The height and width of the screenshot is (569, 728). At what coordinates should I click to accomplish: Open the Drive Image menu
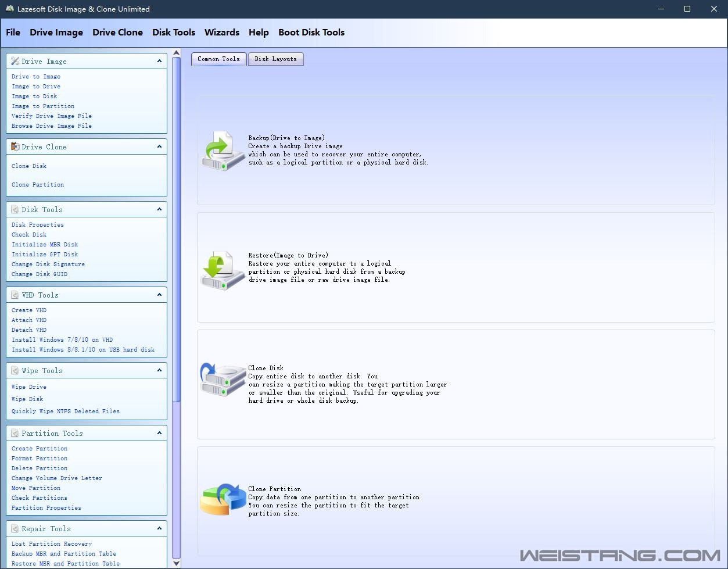coord(56,33)
